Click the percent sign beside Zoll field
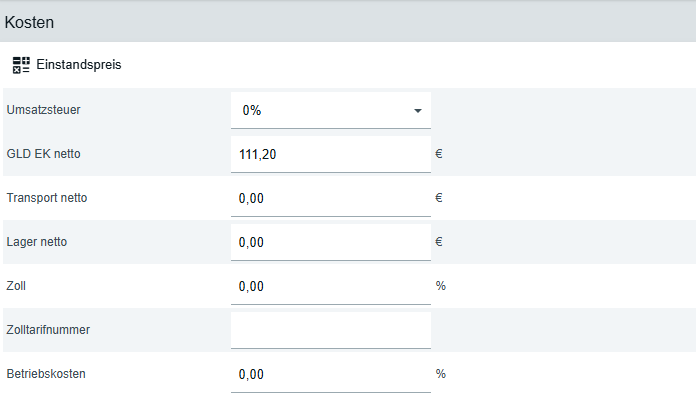Screen dimensions: 696x401 (x=441, y=286)
